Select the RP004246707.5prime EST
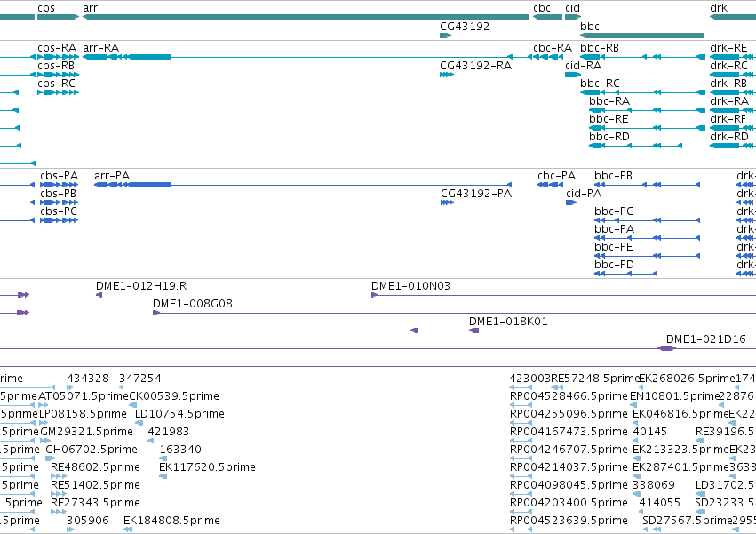The height and width of the screenshot is (534, 756). coord(521,458)
